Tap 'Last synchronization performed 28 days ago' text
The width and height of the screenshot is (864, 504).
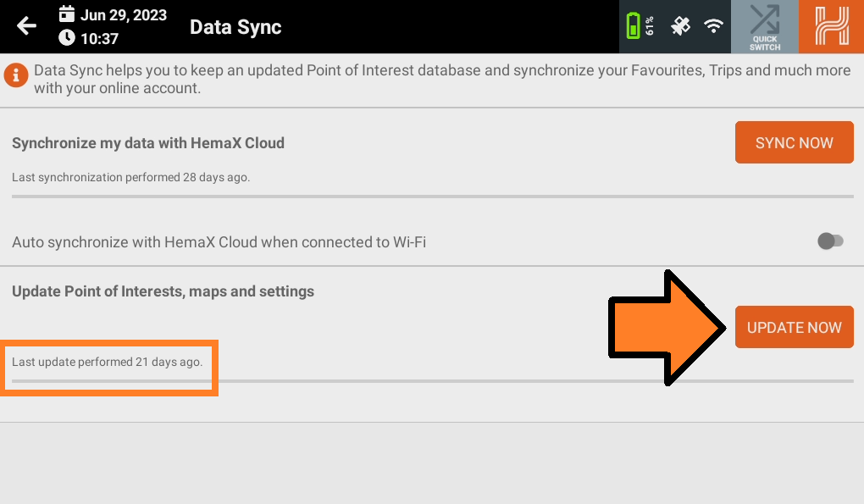pos(131,177)
